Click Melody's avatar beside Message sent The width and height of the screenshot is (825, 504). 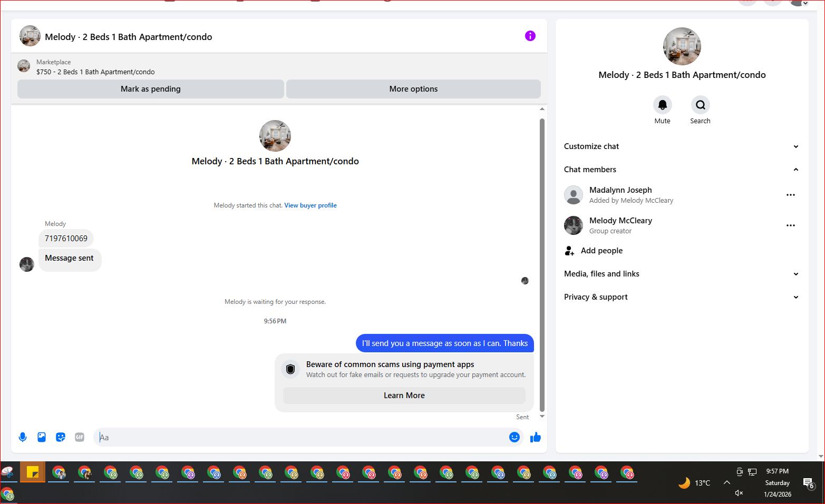point(27,264)
